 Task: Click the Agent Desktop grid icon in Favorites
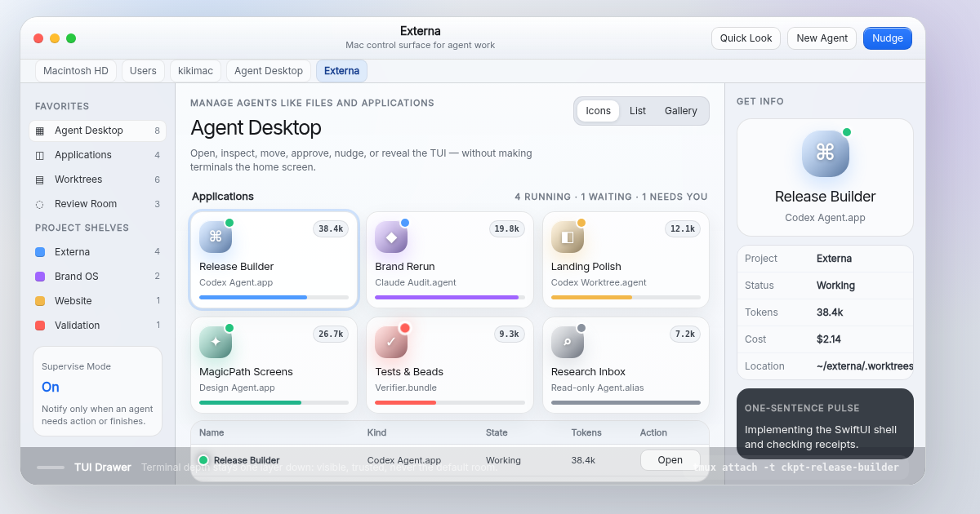[x=40, y=131]
